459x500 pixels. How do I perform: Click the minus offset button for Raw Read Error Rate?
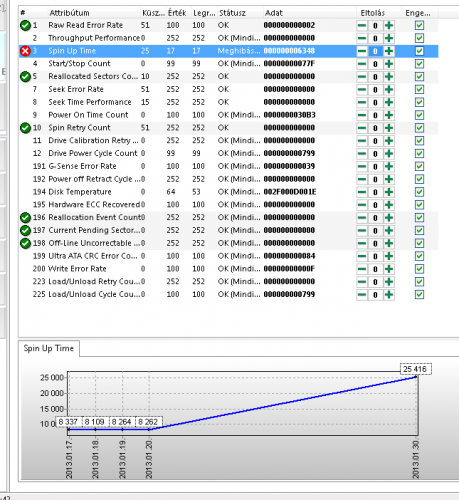pos(362,25)
